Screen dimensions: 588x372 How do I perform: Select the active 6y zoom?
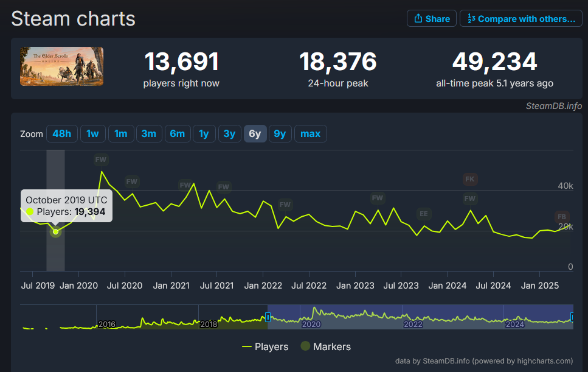coord(255,133)
